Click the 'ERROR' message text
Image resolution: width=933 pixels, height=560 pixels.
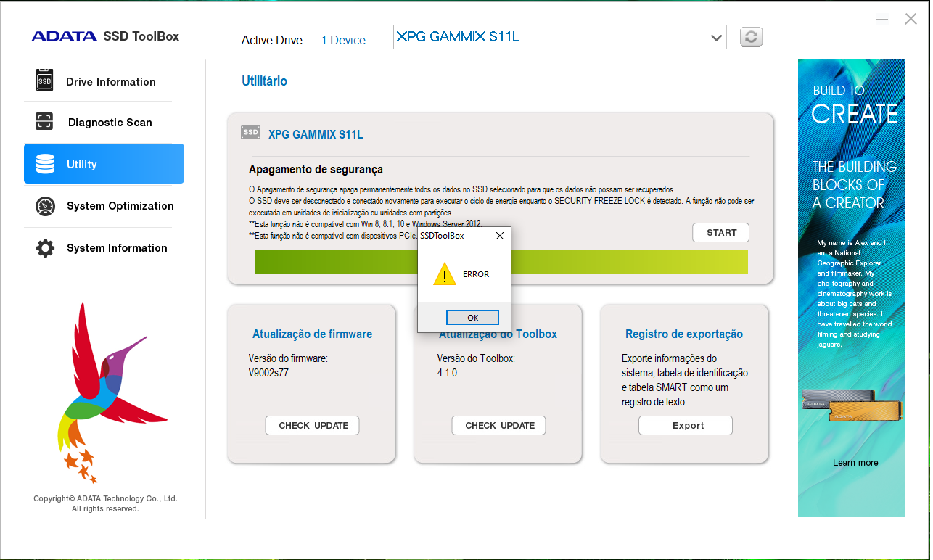(476, 274)
